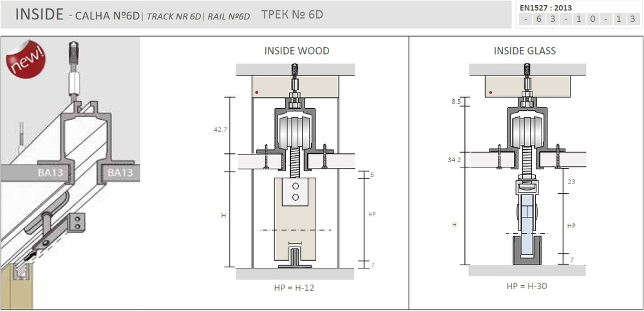Click the wood door panel cross-section

pos(295,220)
